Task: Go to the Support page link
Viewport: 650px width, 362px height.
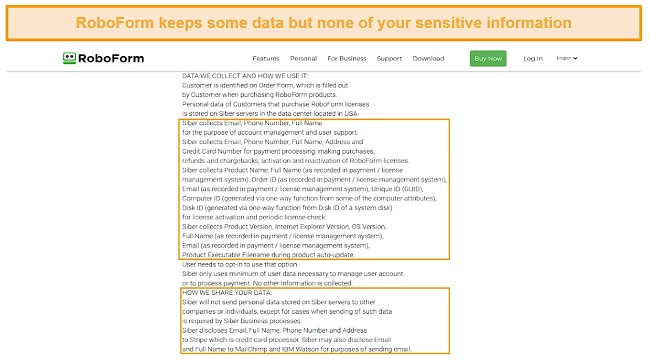Action: coord(389,58)
